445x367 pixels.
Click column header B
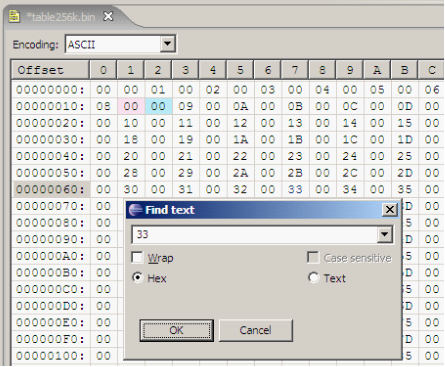[x=404, y=70]
